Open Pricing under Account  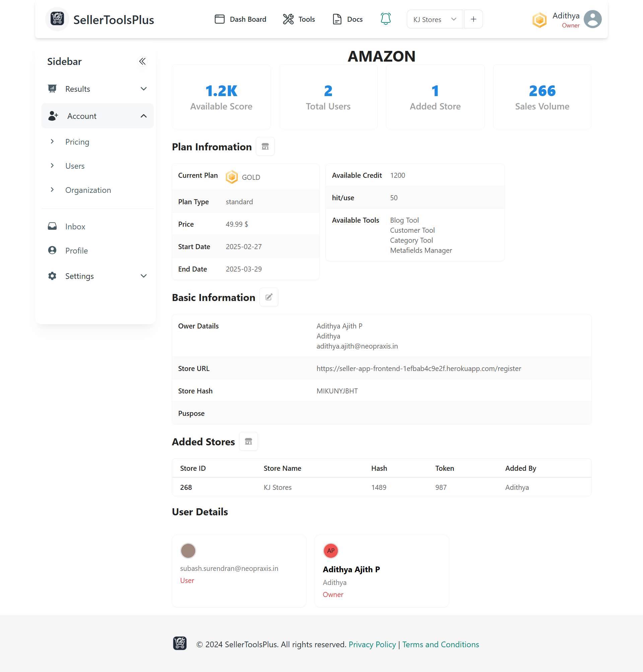tap(77, 142)
